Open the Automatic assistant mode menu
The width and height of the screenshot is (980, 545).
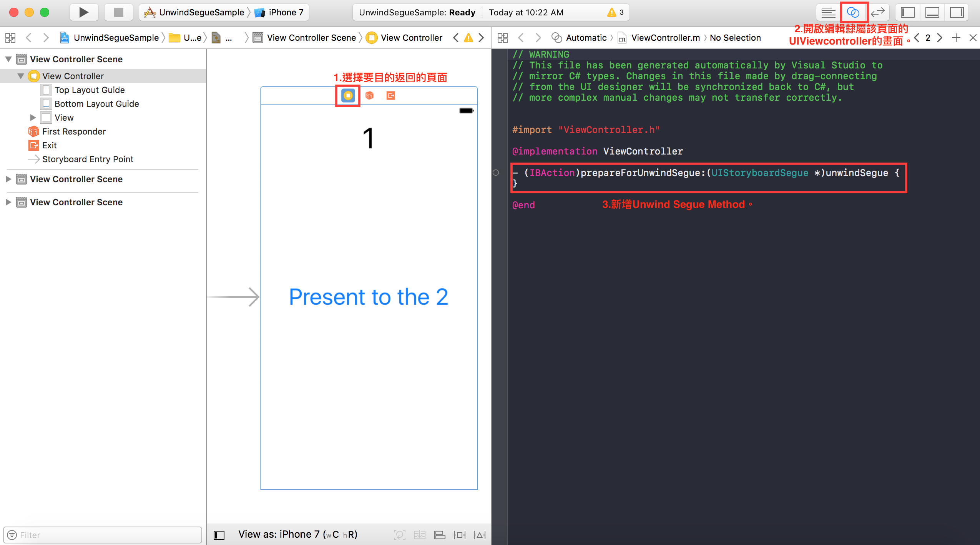click(x=579, y=38)
